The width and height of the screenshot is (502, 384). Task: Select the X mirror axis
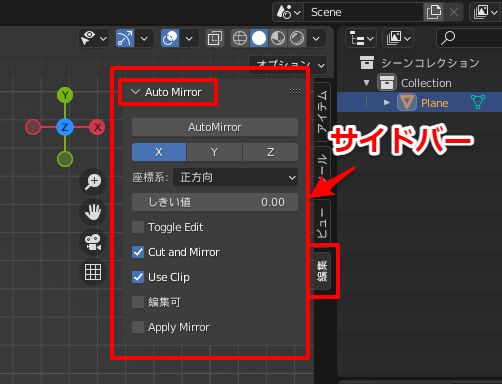(x=159, y=152)
